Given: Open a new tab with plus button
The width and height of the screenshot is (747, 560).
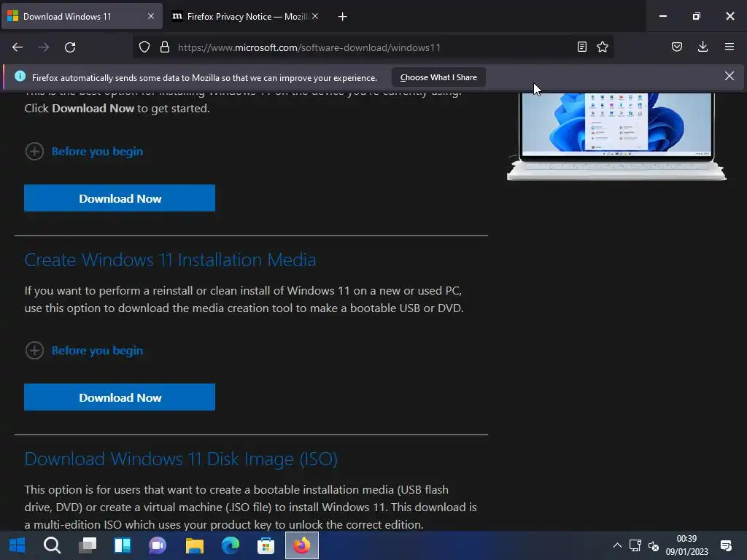Looking at the screenshot, I should coord(343,17).
